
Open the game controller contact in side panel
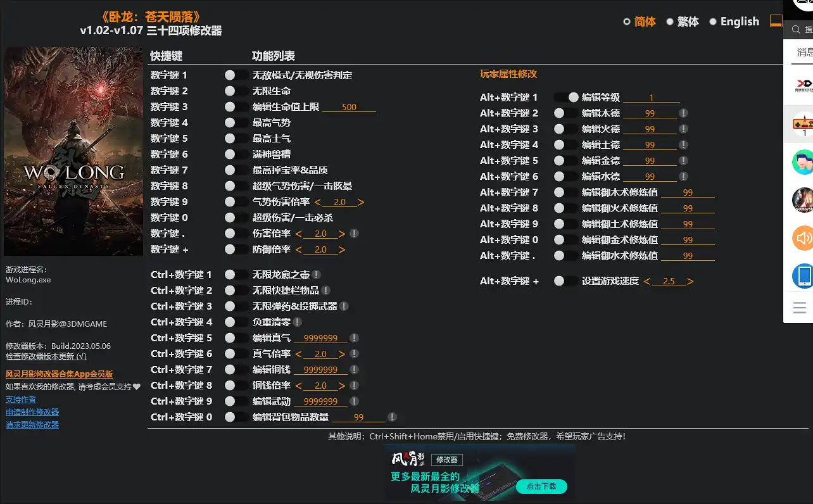803,124
